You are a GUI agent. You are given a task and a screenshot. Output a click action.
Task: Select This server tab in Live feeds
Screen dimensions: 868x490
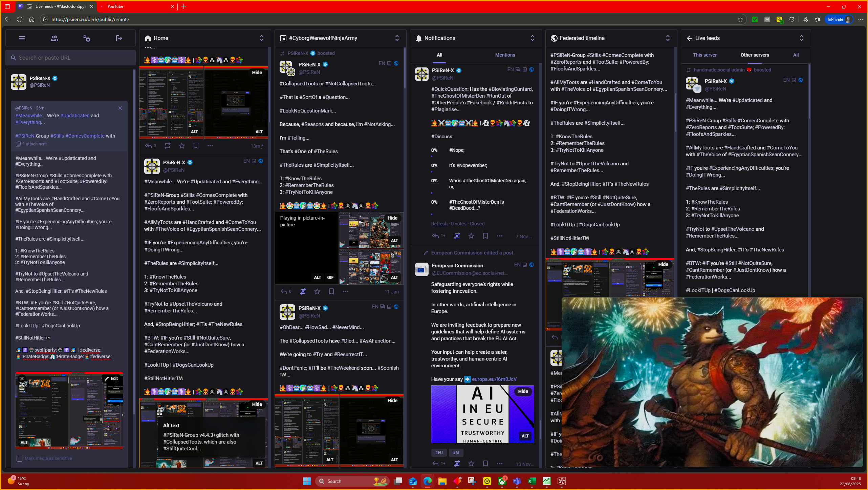(704, 55)
